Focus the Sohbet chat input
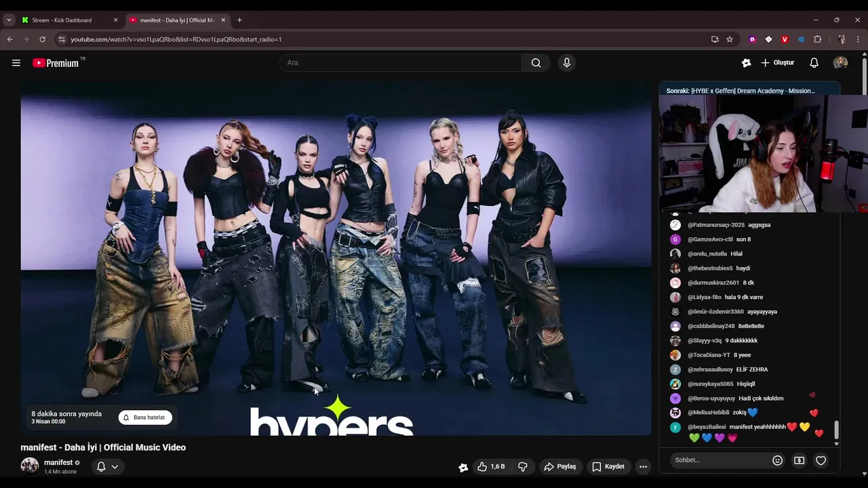The image size is (868, 488). pos(719,460)
